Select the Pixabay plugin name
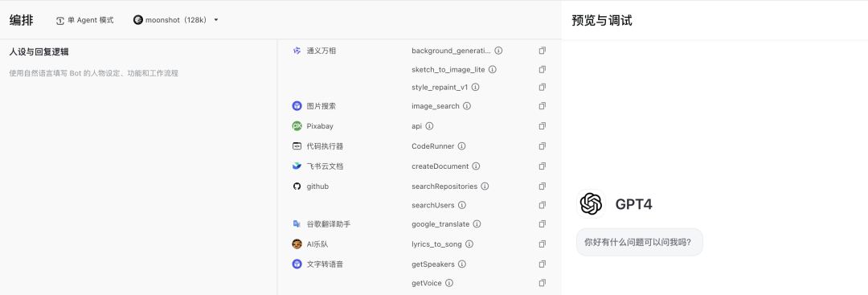The width and height of the screenshot is (868, 295). [x=320, y=125]
